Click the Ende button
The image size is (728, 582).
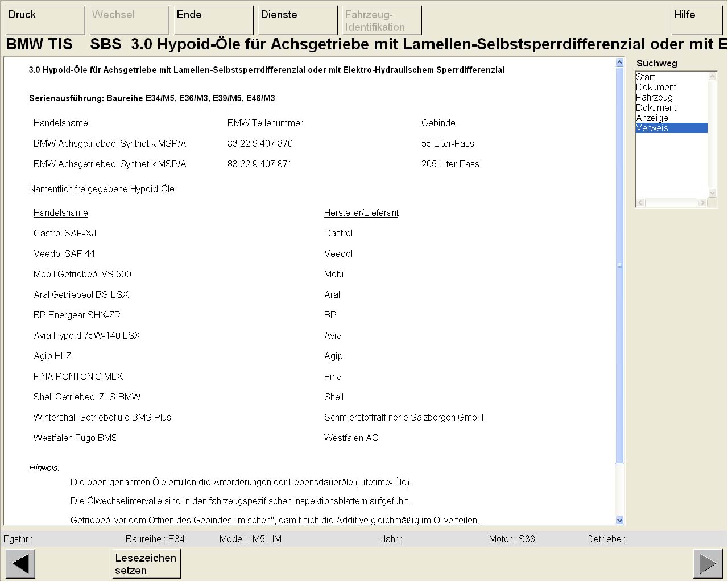pyautogui.click(x=213, y=20)
